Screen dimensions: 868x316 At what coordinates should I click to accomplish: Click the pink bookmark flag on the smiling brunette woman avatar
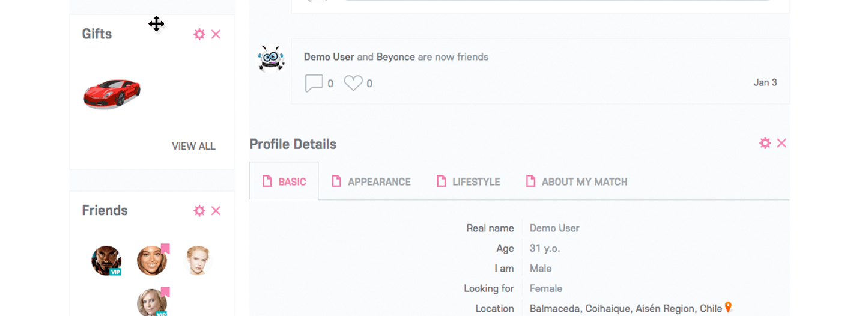click(165, 248)
